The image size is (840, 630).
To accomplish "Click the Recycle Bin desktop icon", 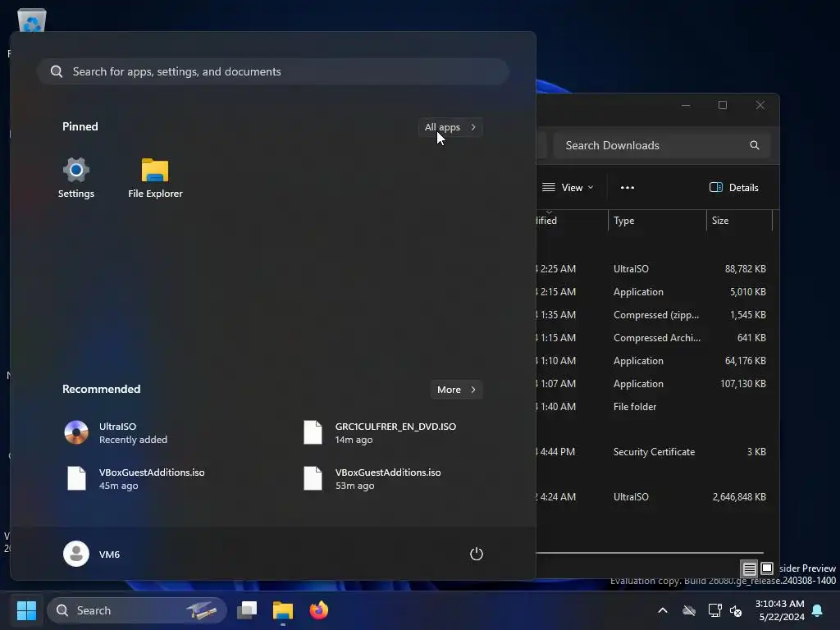I will pyautogui.click(x=32, y=21).
